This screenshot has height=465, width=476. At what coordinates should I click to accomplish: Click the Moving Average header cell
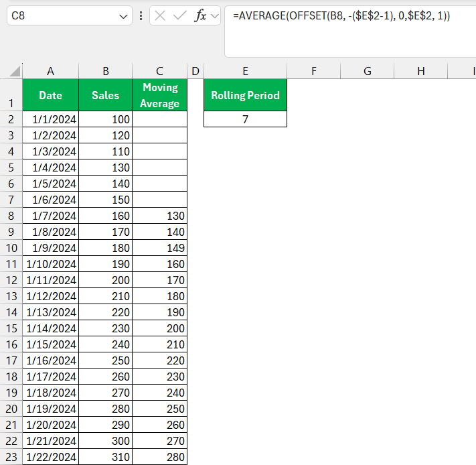click(160, 95)
